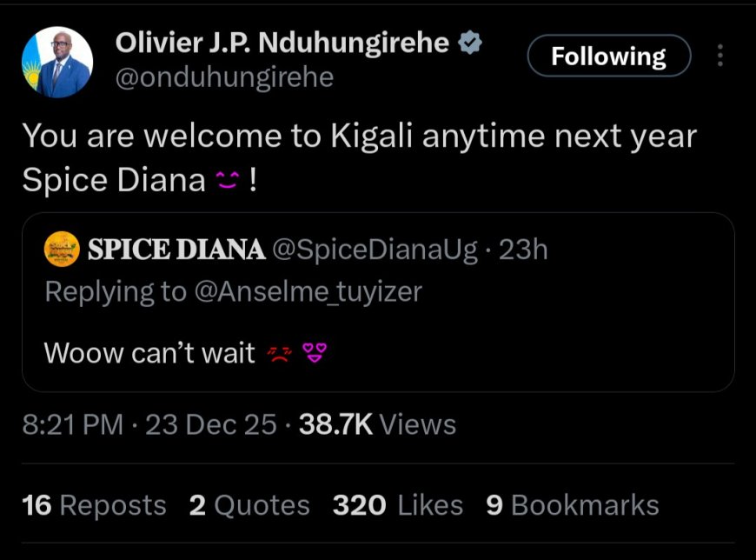Toggle the Following button
The image size is (756, 560).
[x=608, y=57]
